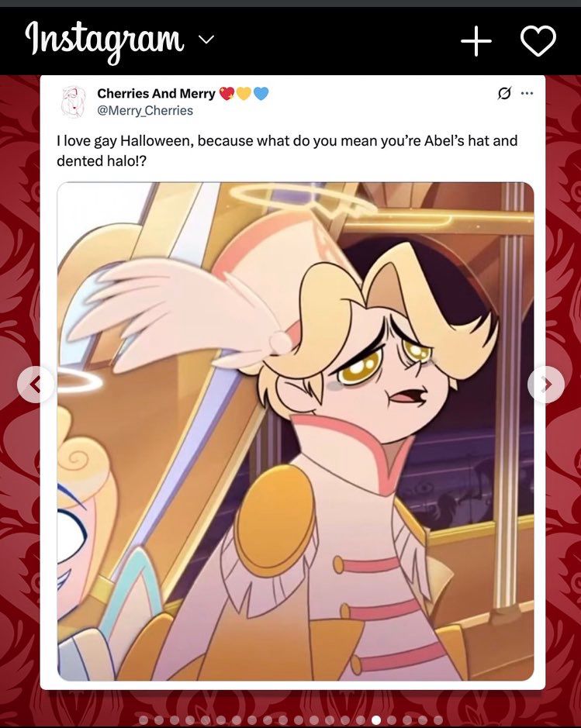Click the tweet text about gay Halloween
Screen dimensions: 581x728
click(x=287, y=150)
